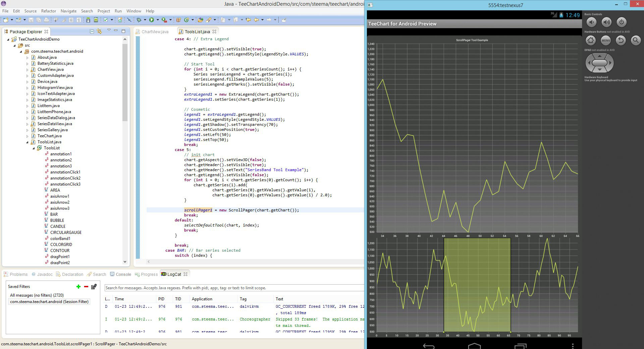The height and width of the screenshot is (349, 644).
Task: Switch to the ChartView.java editor tab
Action: click(155, 32)
